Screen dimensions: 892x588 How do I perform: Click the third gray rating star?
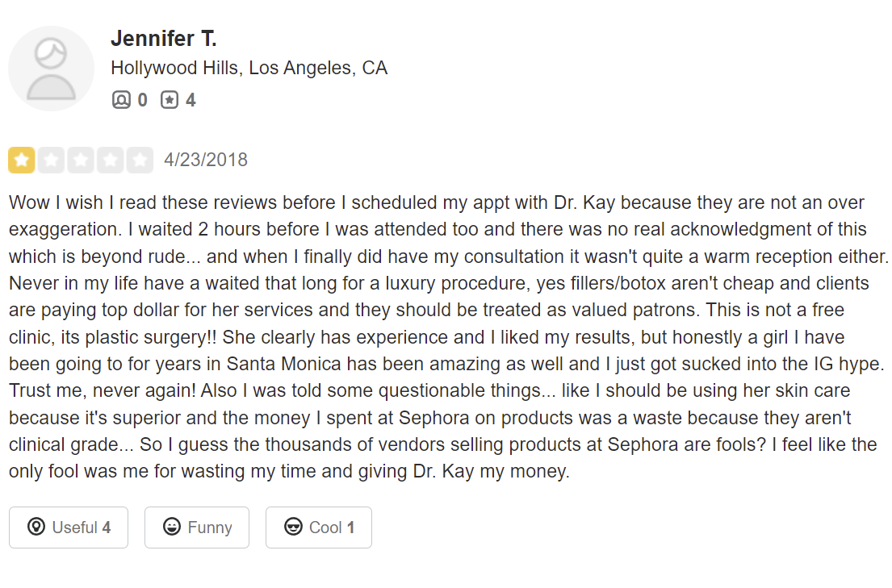coord(81,160)
